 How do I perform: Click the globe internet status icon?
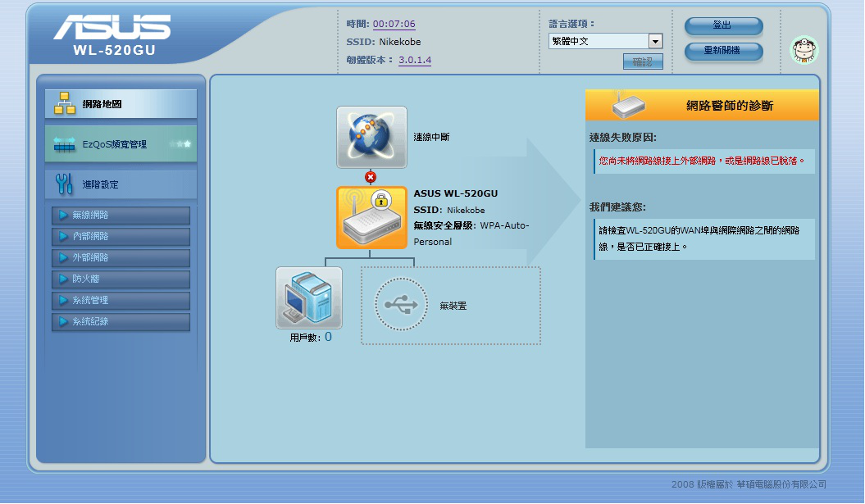pyautogui.click(x=371, y=138)
